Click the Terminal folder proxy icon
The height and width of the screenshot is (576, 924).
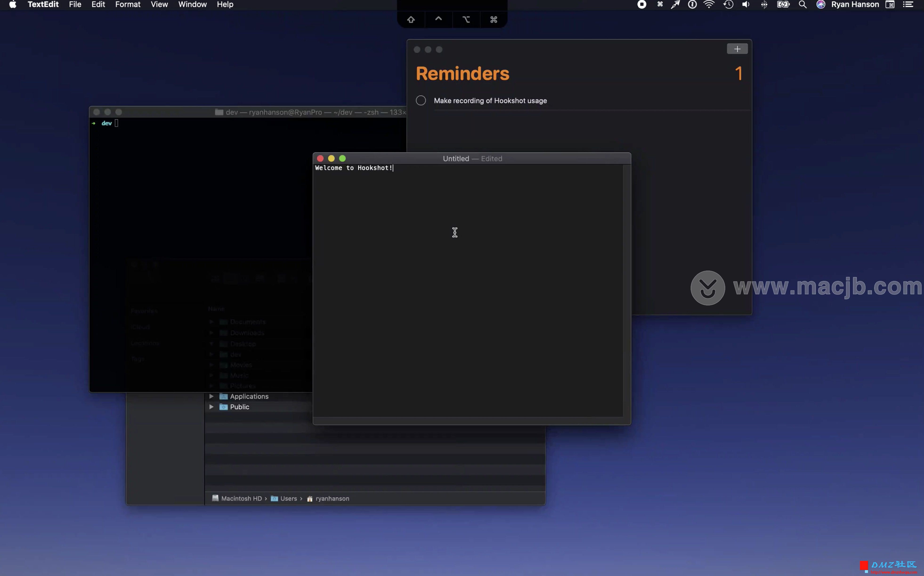click(x=219, y=112)
